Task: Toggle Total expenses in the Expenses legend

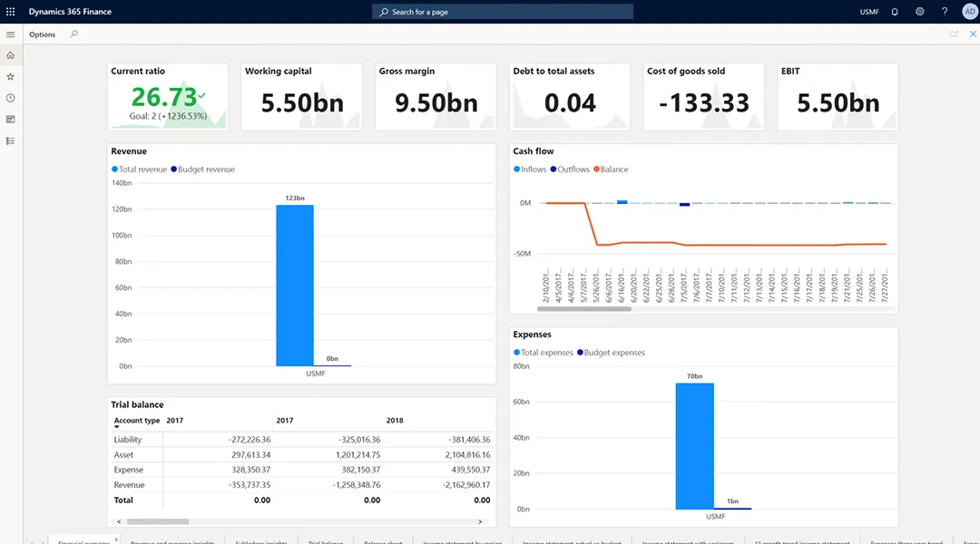Action: tap(545, 353)
